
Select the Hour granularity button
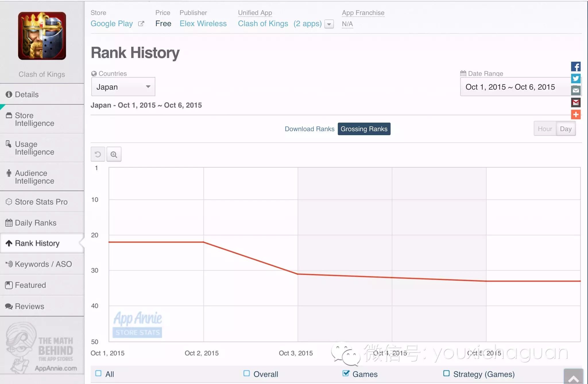545,129
